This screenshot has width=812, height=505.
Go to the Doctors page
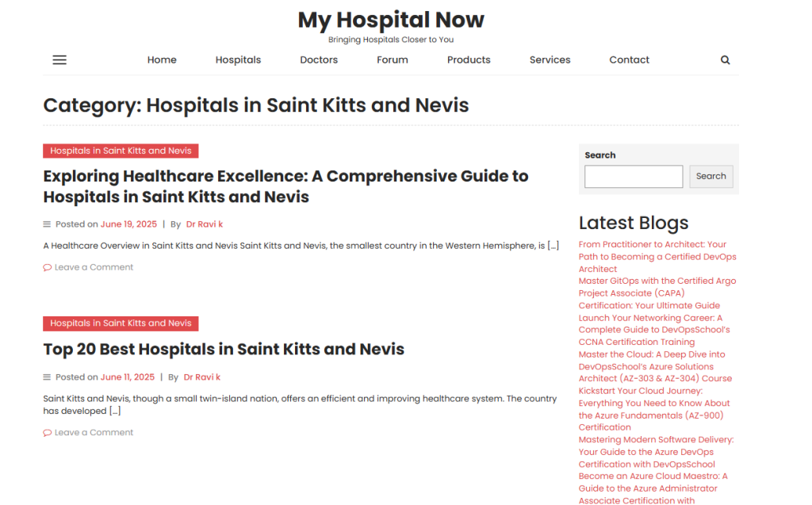319,60
